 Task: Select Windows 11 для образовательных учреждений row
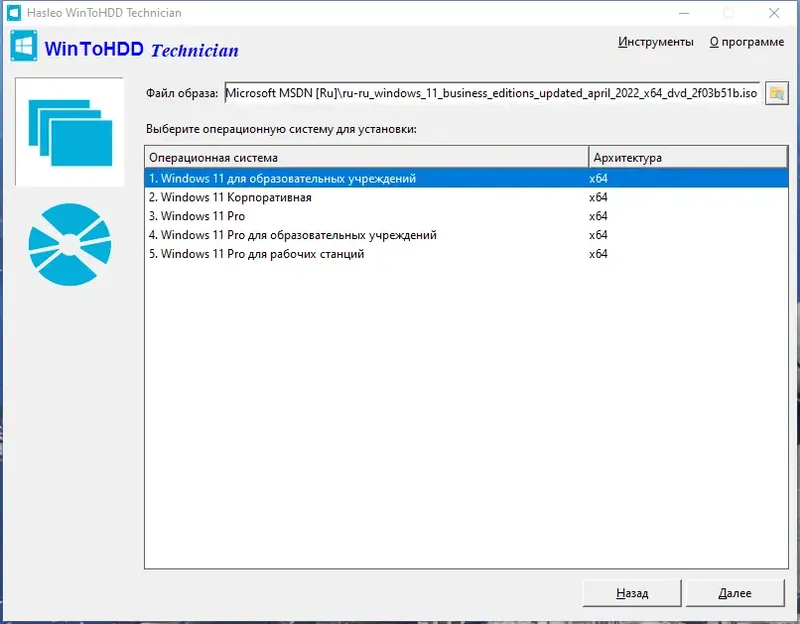466,179
